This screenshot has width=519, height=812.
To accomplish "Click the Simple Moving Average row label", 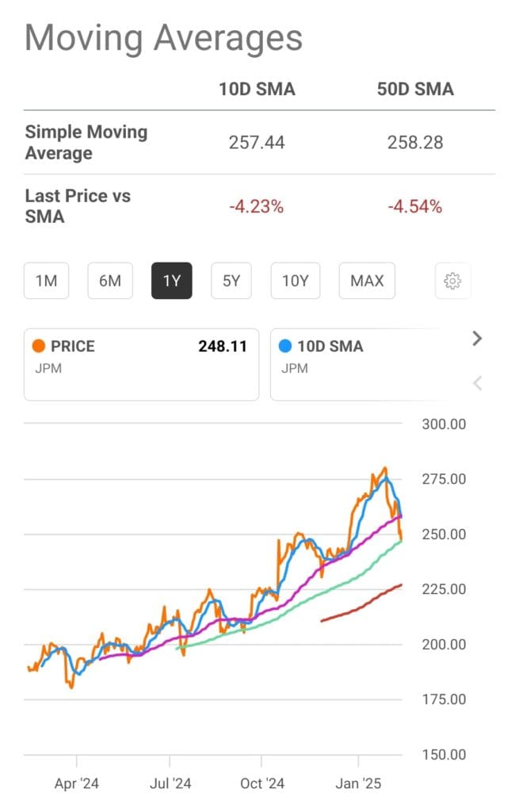I will (x=86, y=142).
